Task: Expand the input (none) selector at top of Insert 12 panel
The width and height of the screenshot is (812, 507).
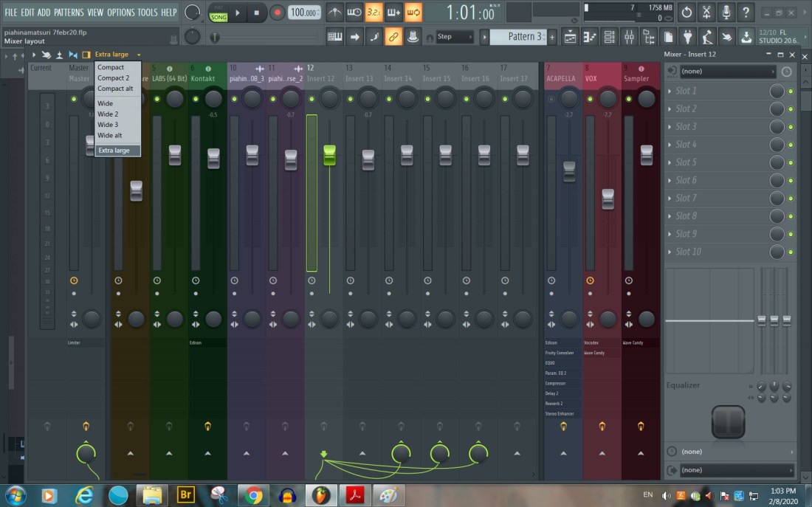Action: click(727, 72)
